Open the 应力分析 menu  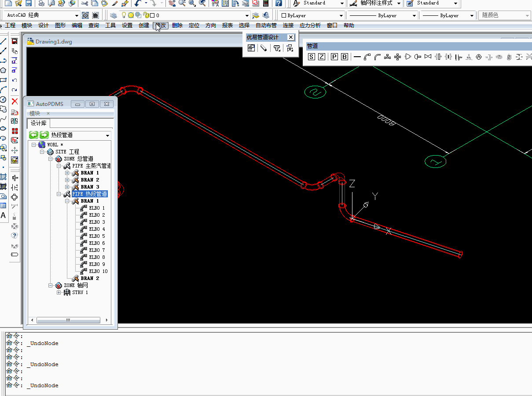point(310,25)
